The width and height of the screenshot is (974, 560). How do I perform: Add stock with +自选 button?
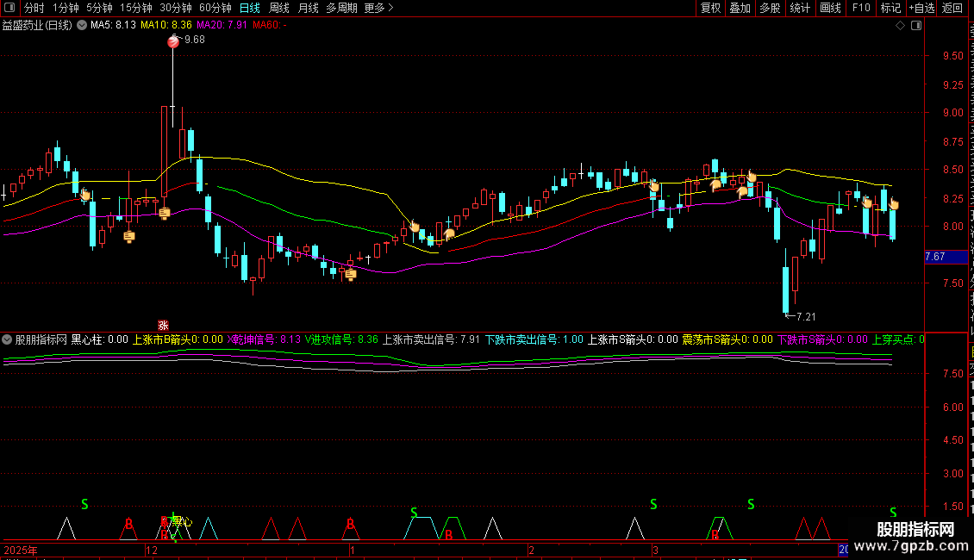pyautogui.click(x=921, y=8)
